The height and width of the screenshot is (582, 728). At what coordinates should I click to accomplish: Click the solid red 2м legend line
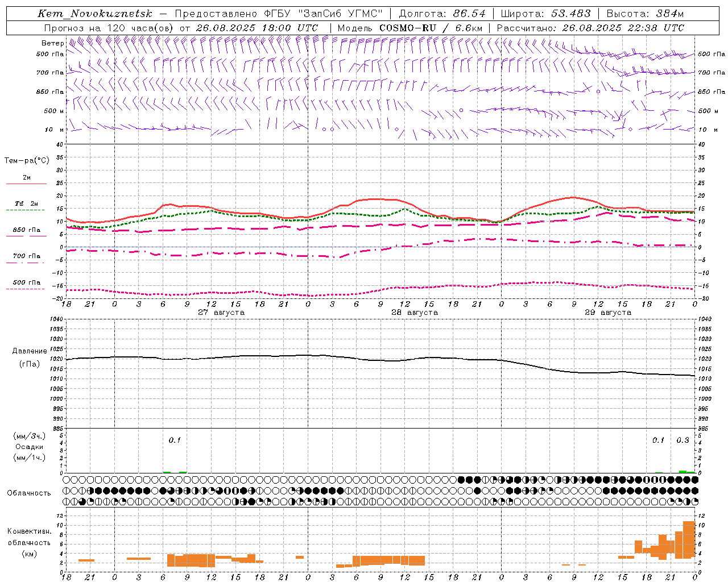tap(26, 184)
